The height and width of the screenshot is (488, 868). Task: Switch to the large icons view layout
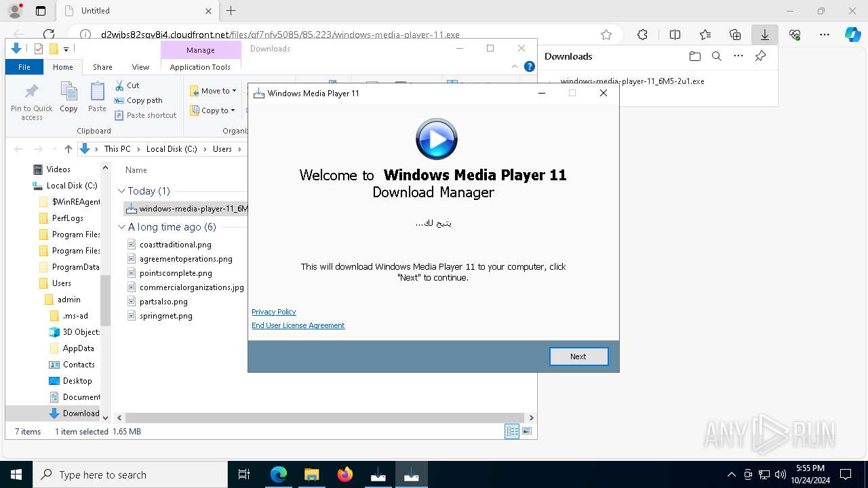click(x=527, y=431)
